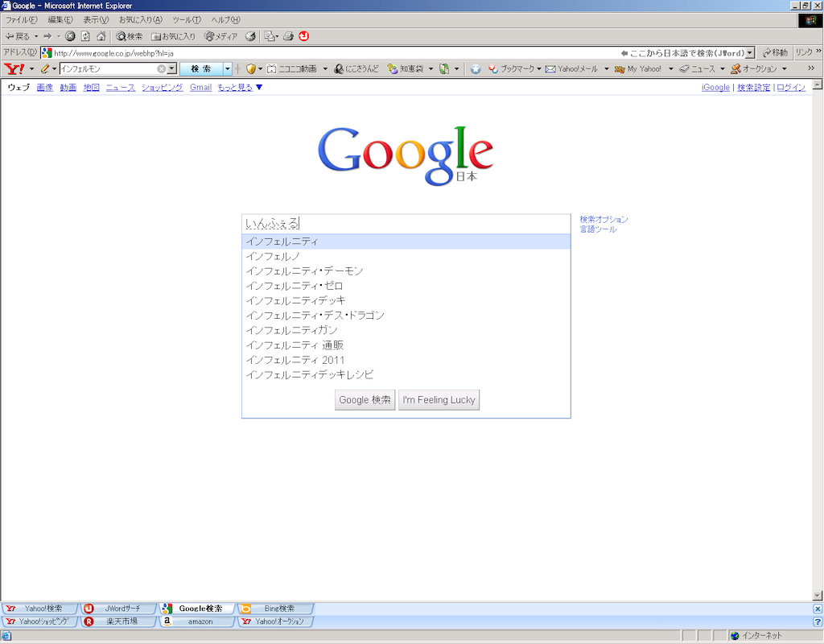This screenshot has height=644, width=824.
Task: Expand the 検索 button dropdown on Yahoo toolbar
Action: (x=228, y=69)
